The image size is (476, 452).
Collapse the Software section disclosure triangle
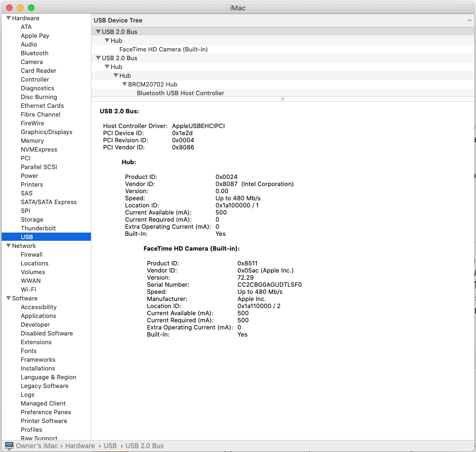(x=8, y=298)
